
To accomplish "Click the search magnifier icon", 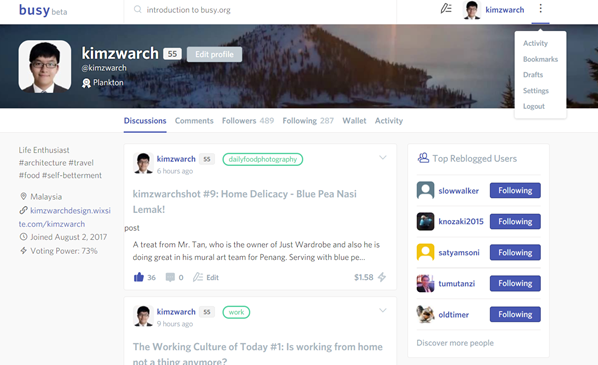I will click(138, 10).
